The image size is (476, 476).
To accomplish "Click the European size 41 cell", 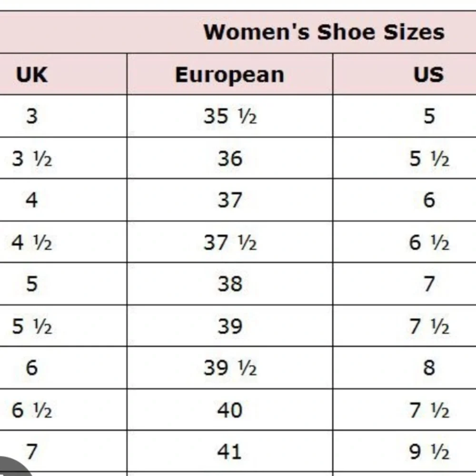I will pyautogui.click(x=230, y=451).
